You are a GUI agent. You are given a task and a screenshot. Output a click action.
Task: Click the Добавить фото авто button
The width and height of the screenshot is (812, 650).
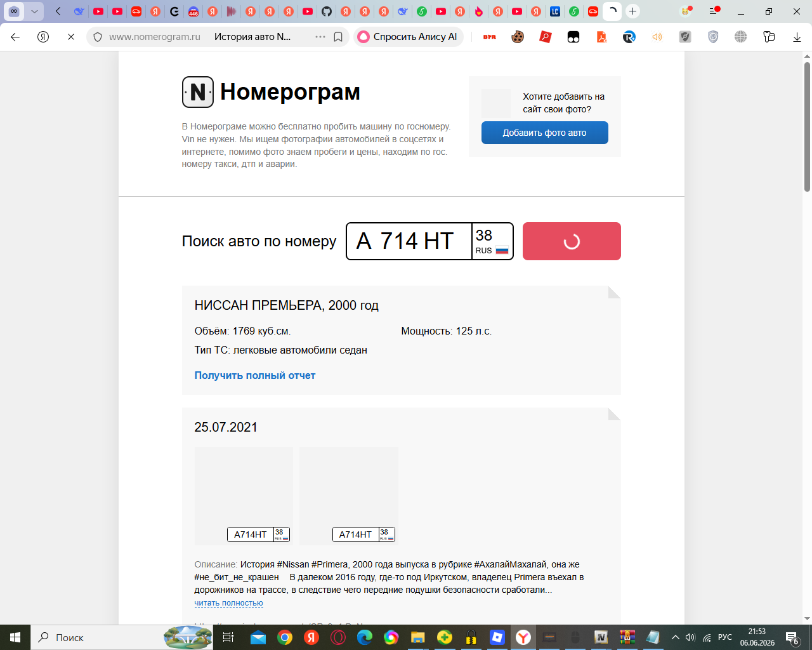545,133
